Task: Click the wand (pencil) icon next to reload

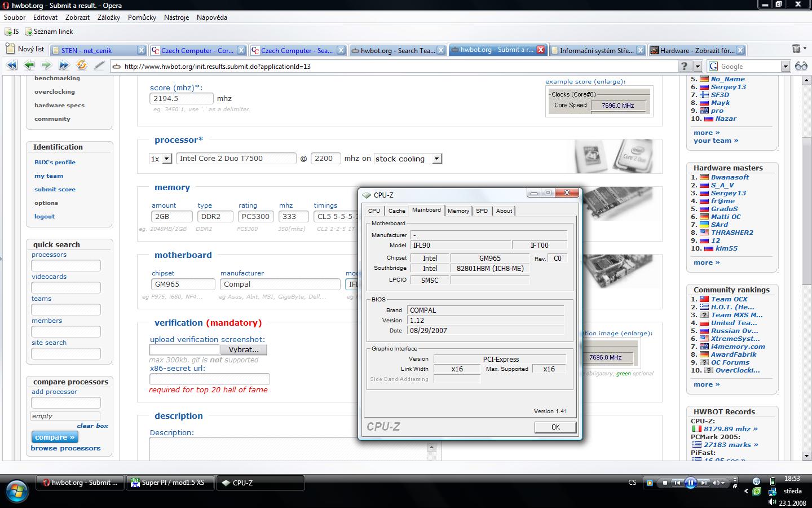Action: pos(99,65)
